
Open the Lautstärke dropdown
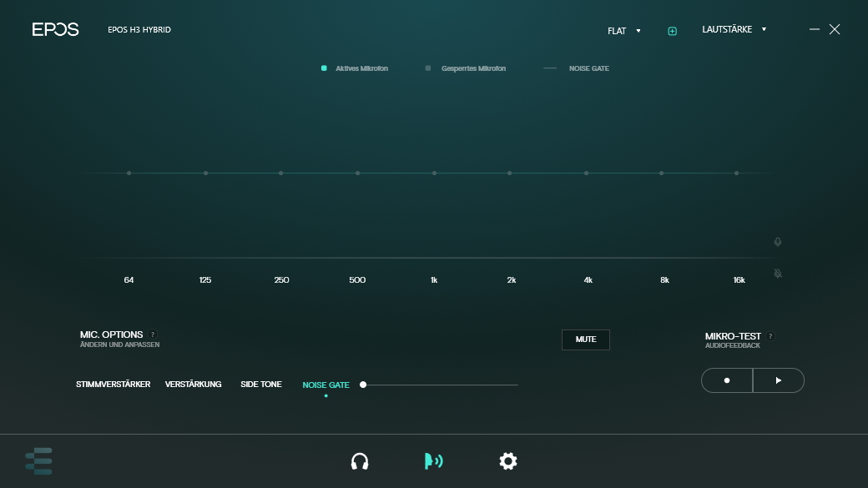click(x=734, y=29)
